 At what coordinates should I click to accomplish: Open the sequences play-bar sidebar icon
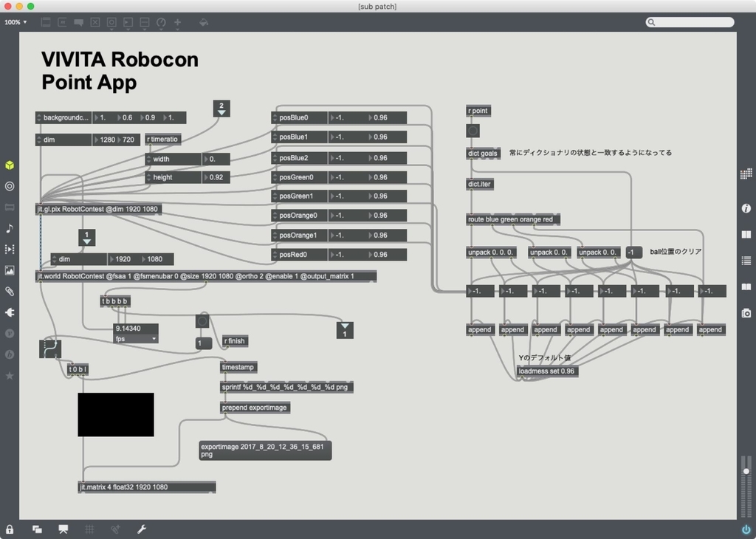click(x=10, y=250)
